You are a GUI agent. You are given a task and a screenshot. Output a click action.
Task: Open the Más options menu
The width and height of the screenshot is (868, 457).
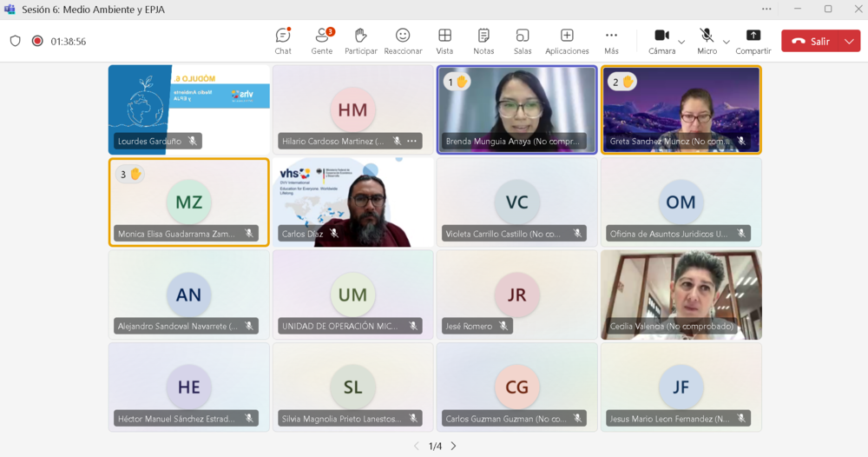611,40
